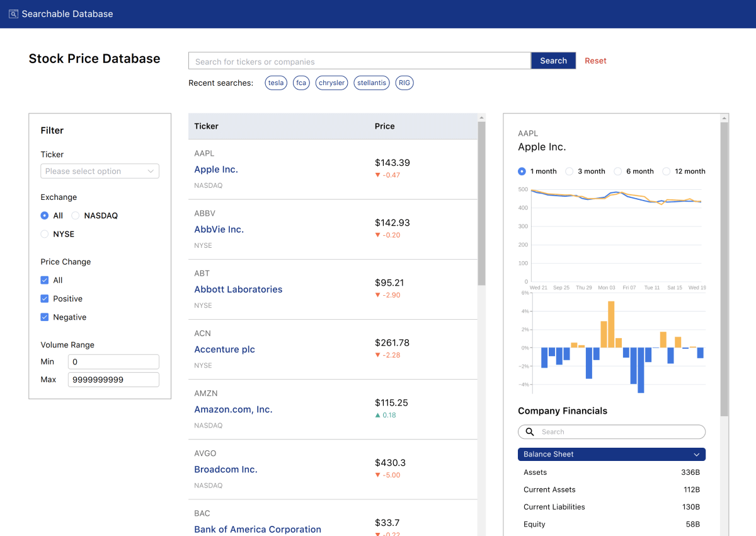
Task: Click the stellantis recent search chip
Action: coord(371,83)
